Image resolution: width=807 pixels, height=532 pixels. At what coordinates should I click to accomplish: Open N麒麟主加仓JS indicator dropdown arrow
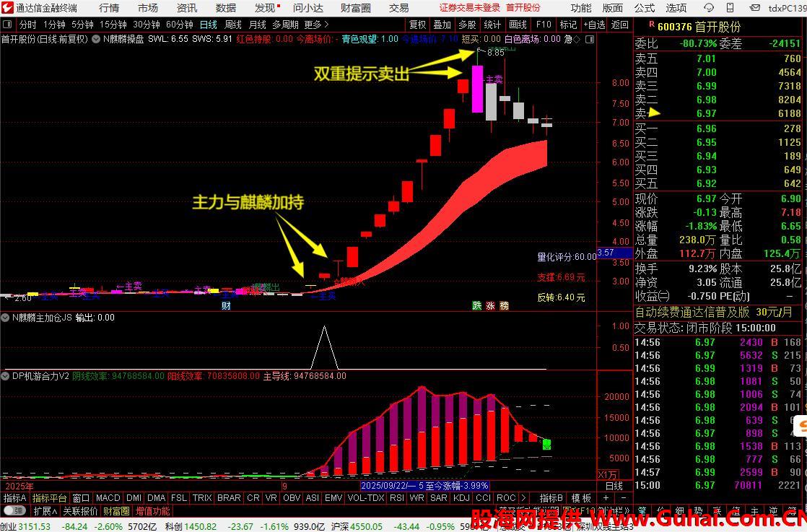[5, 318]
